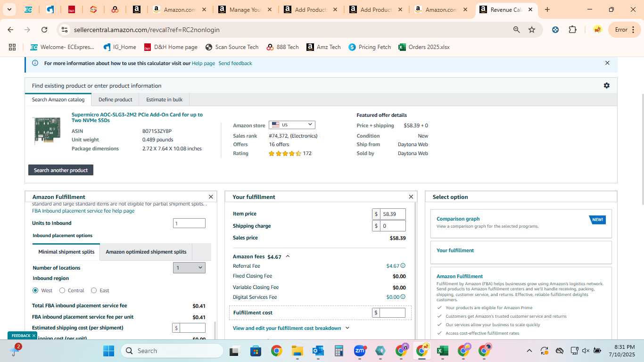644x362 pixels.
Task: Select the Comparison graph option
Action: coord(521,223)
